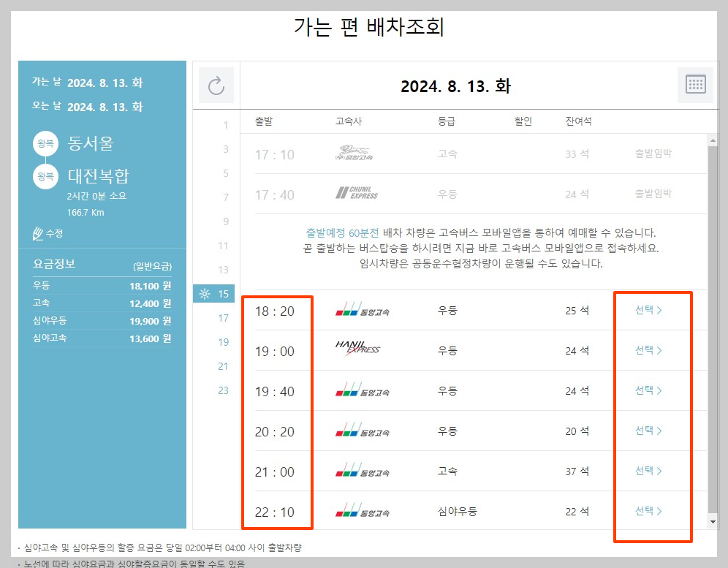Jump to hour 19 in time list
728x568 pixels.
coord(224,342)
